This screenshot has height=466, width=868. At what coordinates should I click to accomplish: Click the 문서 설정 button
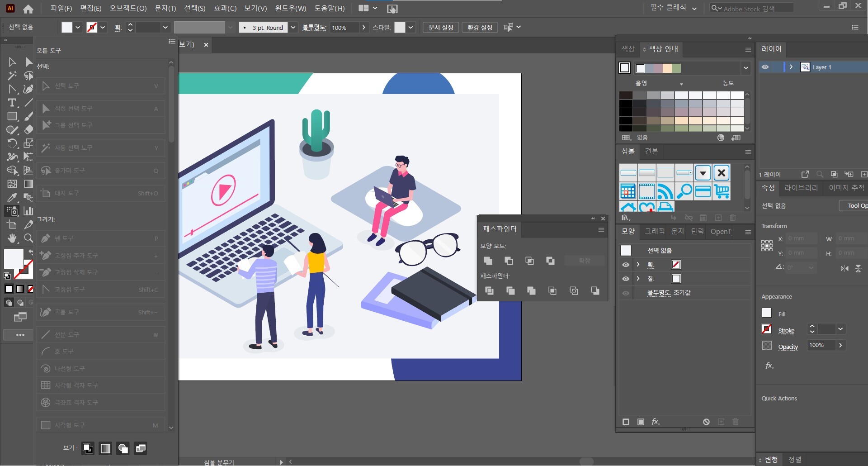click(441, 27)
